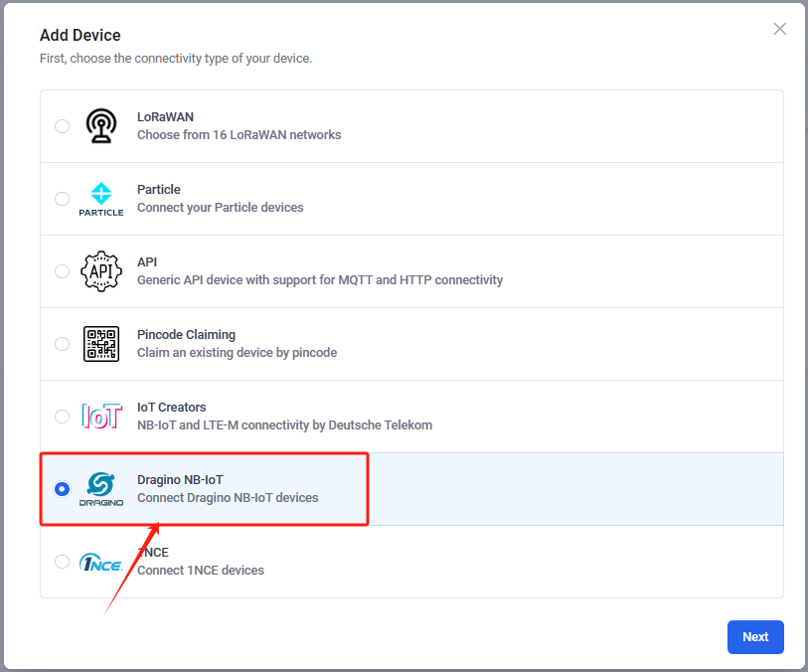This screenshot has height=672, width=808.
Task: Select the Particle radio button
Action: [62, 199]
